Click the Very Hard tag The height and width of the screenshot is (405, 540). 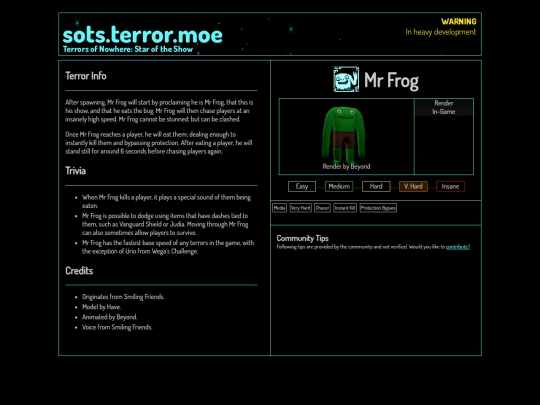pos(300,208)
